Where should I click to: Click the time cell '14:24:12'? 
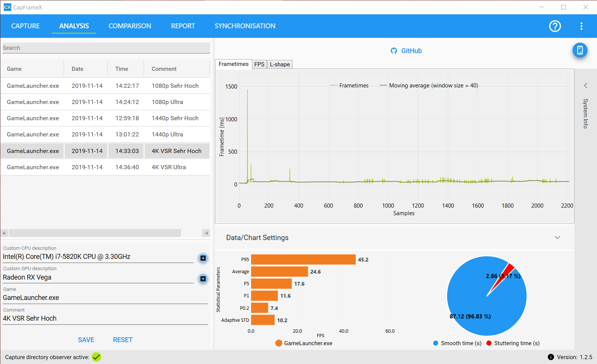[127, 102]
